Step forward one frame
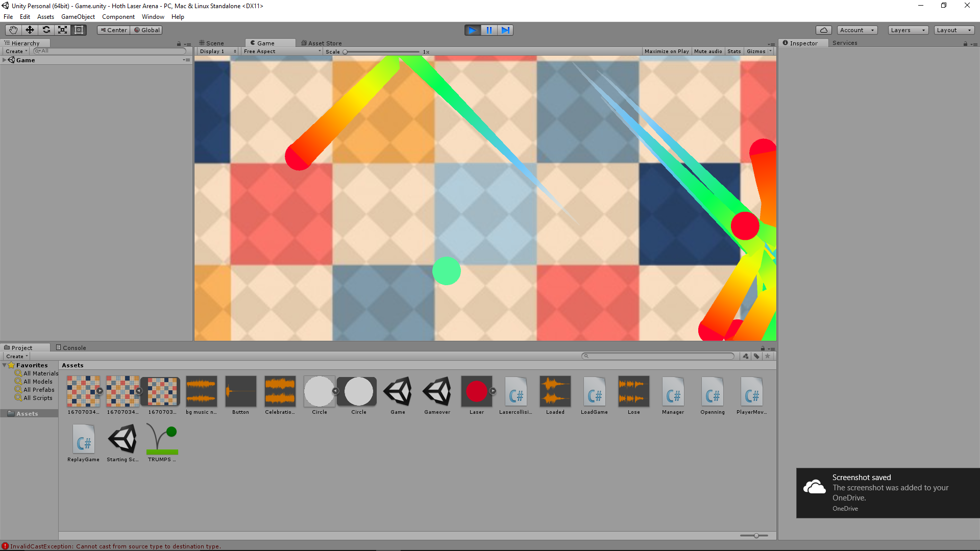This screenshot has width=980, height=551. coord(505,30)
